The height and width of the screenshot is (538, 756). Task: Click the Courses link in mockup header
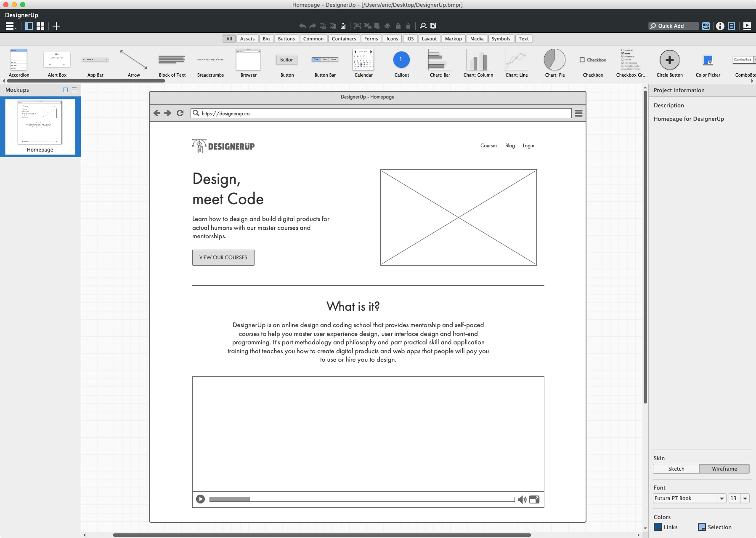click(x=489, y=146)
